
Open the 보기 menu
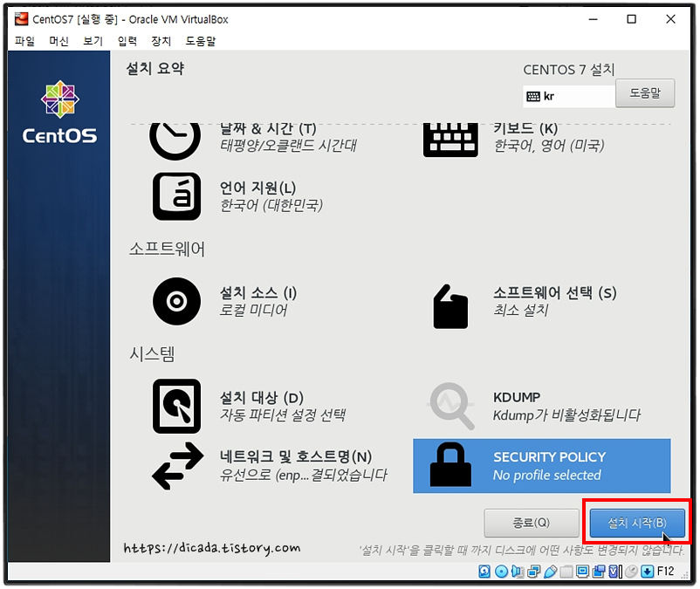[93, 41]
